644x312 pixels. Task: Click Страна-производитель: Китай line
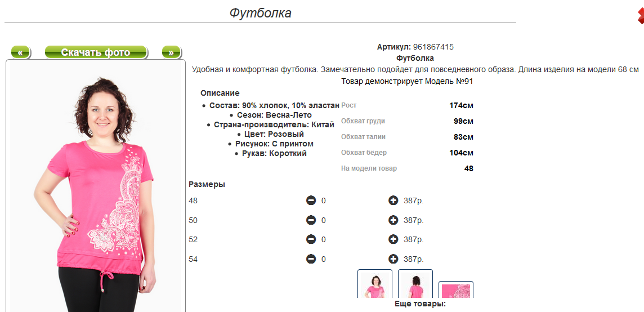tap(274, 124)
